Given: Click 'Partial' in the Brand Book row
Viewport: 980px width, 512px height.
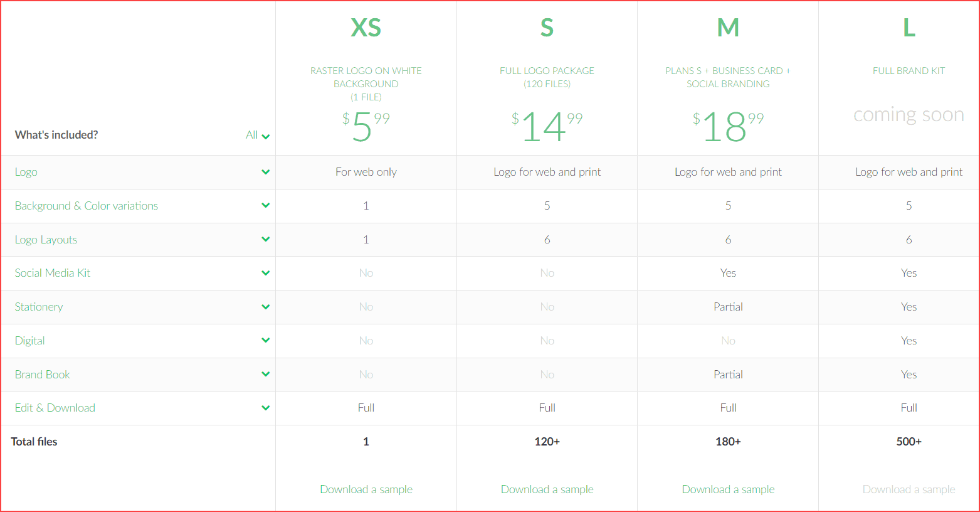Looking at the screenshot, I should pos(728,375).
